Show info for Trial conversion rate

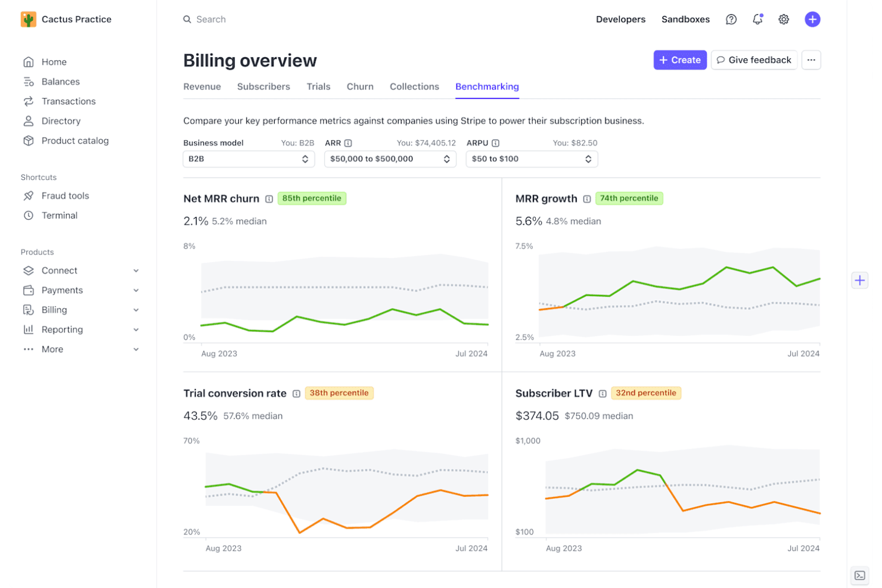(x=296, y=394)
